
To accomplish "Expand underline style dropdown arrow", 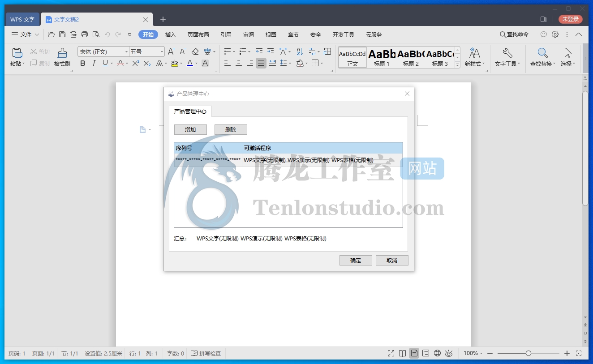I will [x=112, y=64].
